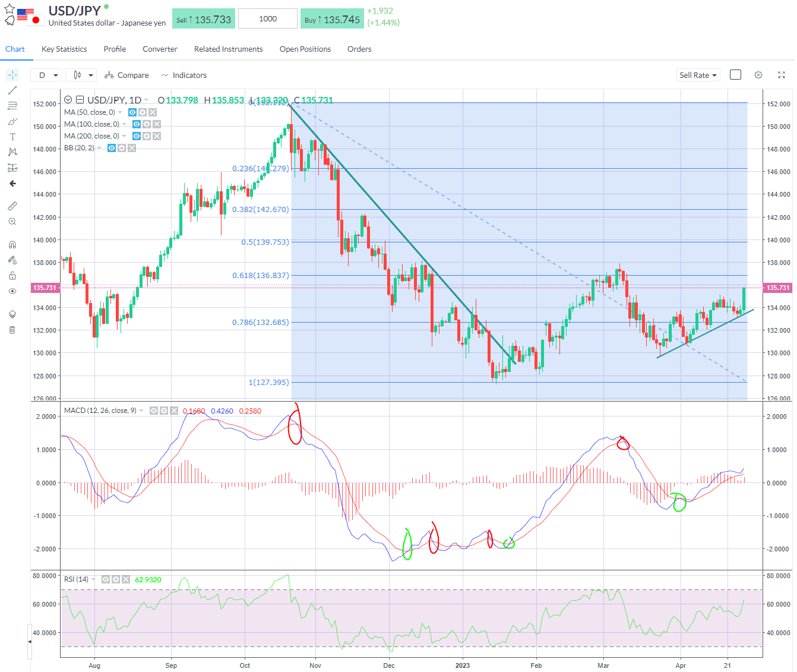Remove the MACD indicator
The height and width of the screenshot is (672, 797).
tap(174, 411)
